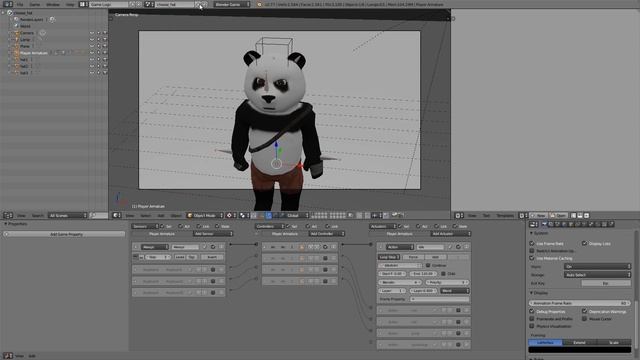Open the Object menu in 3D view header
The width and height of the screenshot is (640, 360).
tap(176, 215)
